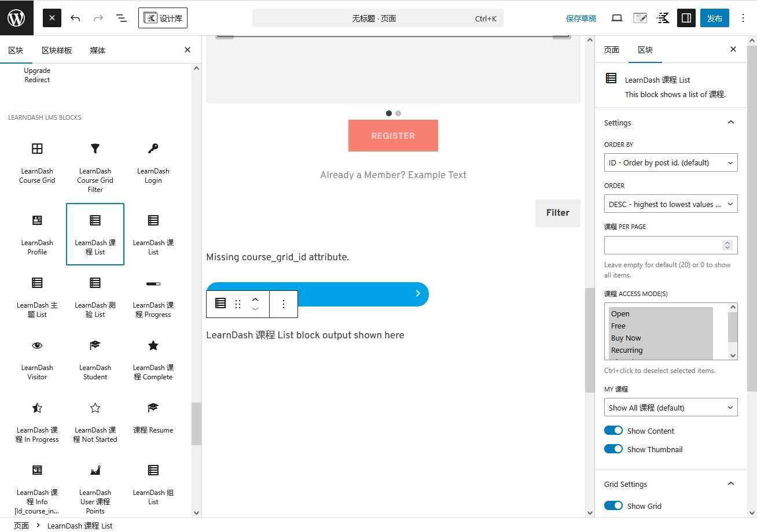
Task: Click the blue 发布 publish button
Action: click(x=715, y=18)
